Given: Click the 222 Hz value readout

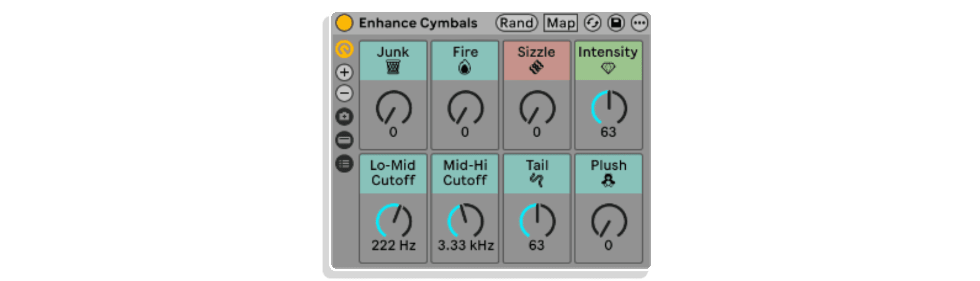Looking at the screenshot, I should pos(394,245).
